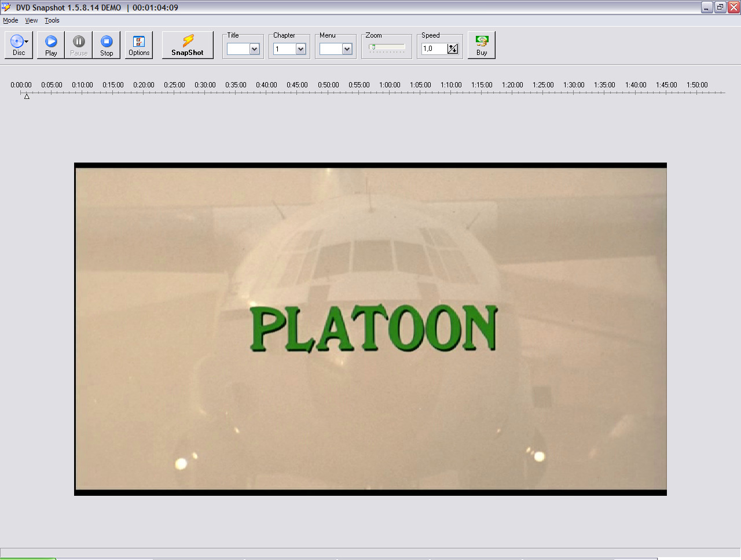The image size is (741, 560).
Task: Click the Buy button
Action: click(x=482, y=45)
